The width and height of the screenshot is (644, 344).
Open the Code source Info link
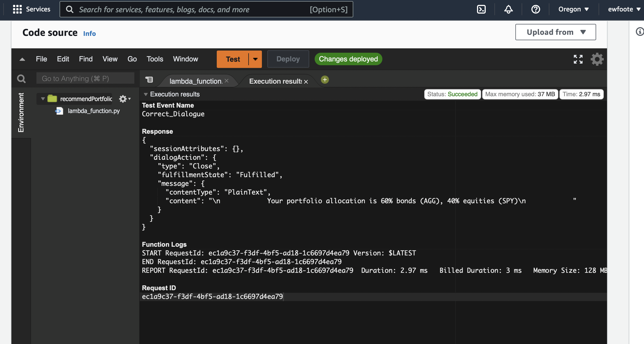pyautogui.click(x=89, y=33)
